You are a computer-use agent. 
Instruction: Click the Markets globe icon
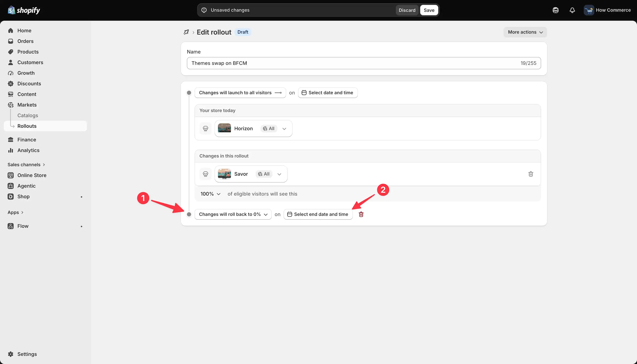(x=11, y=105)
